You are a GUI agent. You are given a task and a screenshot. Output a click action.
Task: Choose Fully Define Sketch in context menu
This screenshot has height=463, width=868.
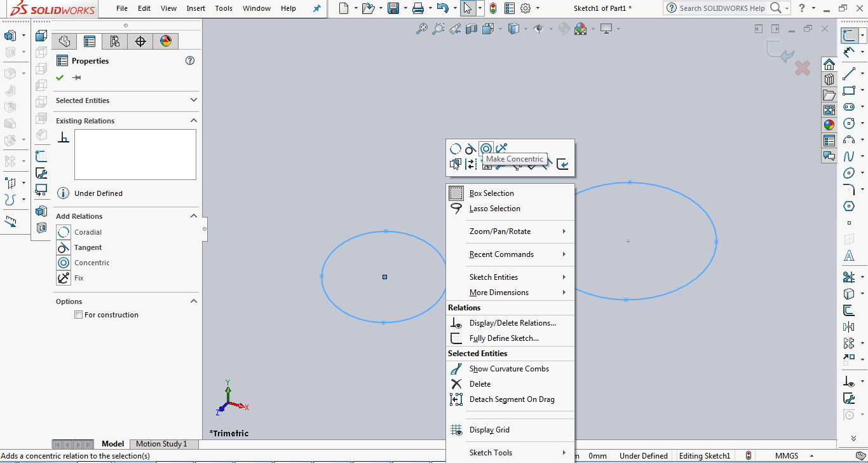(x=510, y=338)
